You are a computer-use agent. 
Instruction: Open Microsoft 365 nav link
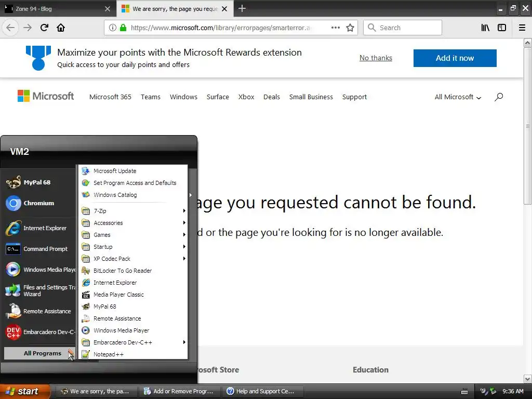click(110, 97)
